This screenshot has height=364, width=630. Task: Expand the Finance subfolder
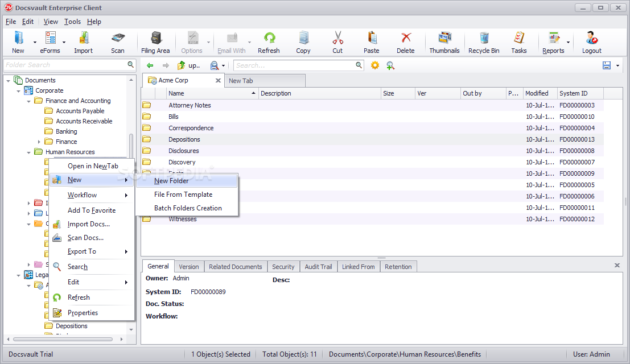point(39,142)
